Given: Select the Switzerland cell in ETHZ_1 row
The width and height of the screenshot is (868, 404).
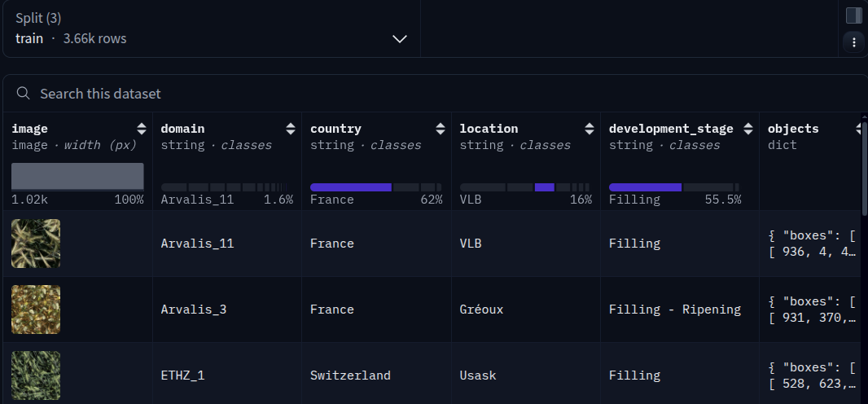Looking at the screenshot, I should click(350, 375).
